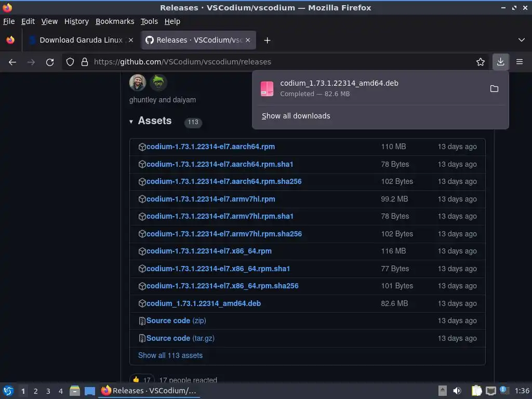Open the Edit menu

point(28,21)
